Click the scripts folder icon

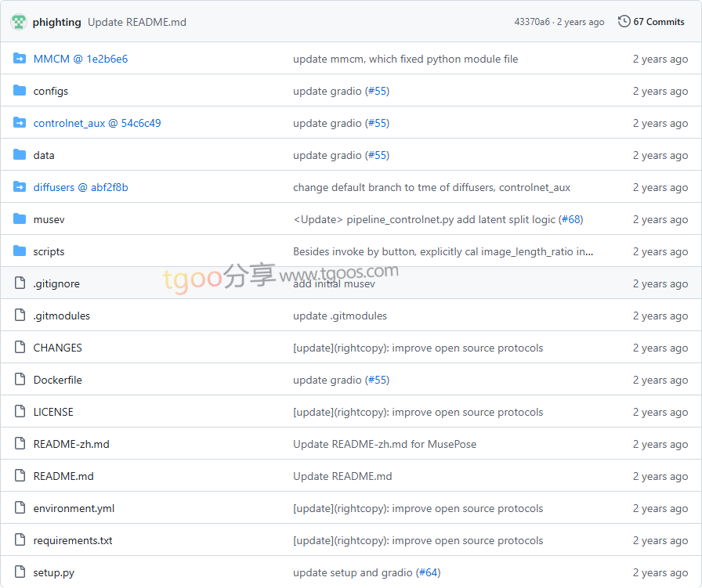click(20, 251)
